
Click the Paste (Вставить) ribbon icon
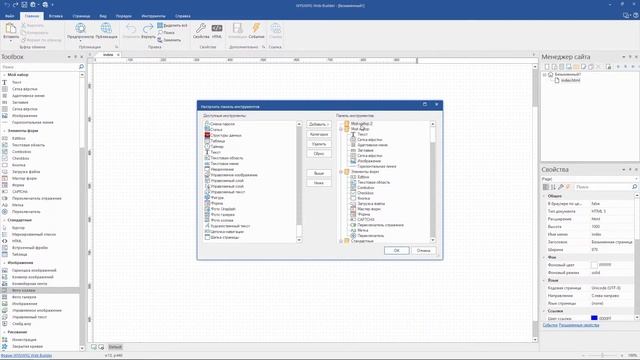[11, 29]
